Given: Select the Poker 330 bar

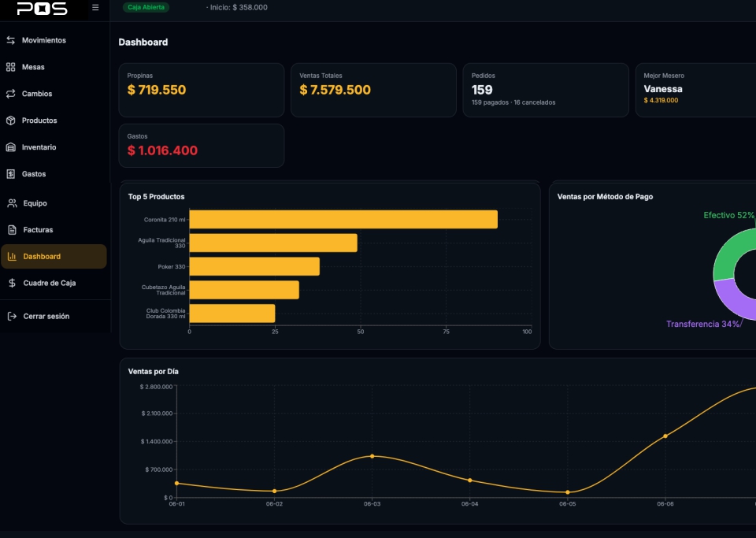Looking at the screenshot, I should click(254, 266).
